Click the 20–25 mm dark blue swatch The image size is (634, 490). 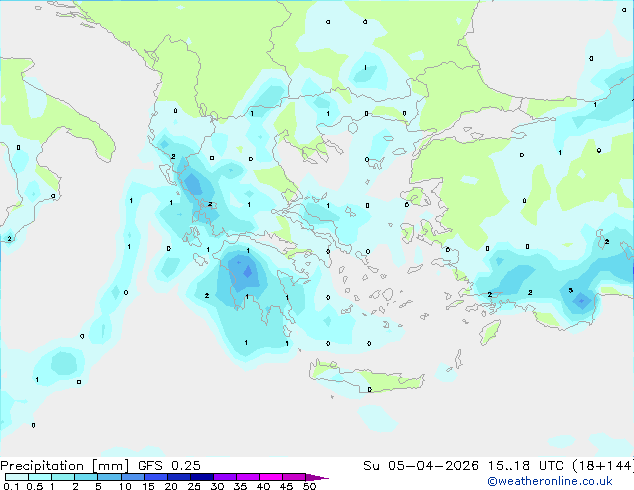tap(178, 477)
